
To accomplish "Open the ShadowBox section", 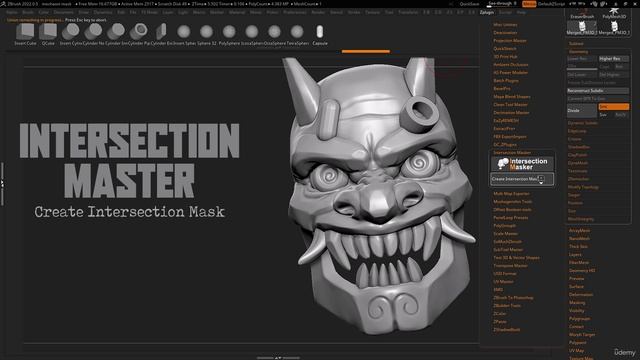I will pos(579,147).
